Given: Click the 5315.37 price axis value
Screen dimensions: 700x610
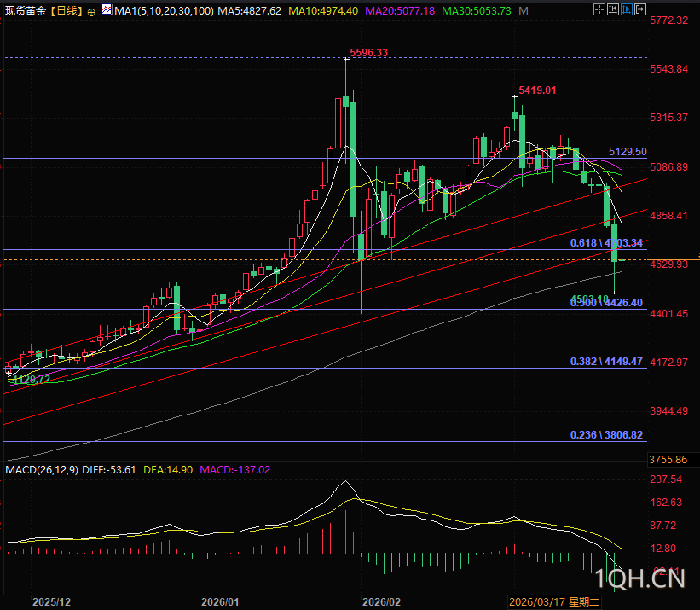Looking at the screenshot, I should (668, 118).
